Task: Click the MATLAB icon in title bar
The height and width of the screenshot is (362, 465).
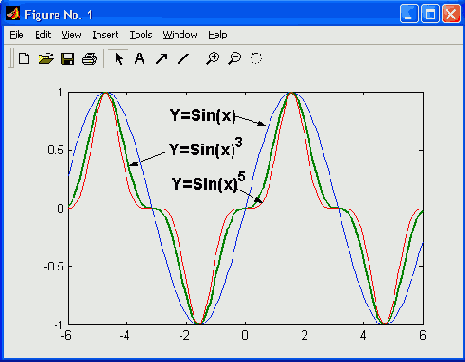Action: [x=13, y=14]
